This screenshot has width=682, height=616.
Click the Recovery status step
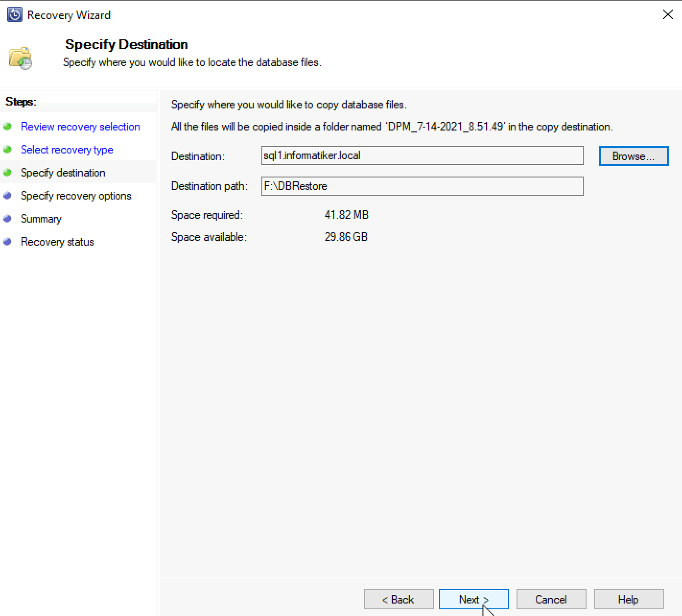tap(57, 242)
